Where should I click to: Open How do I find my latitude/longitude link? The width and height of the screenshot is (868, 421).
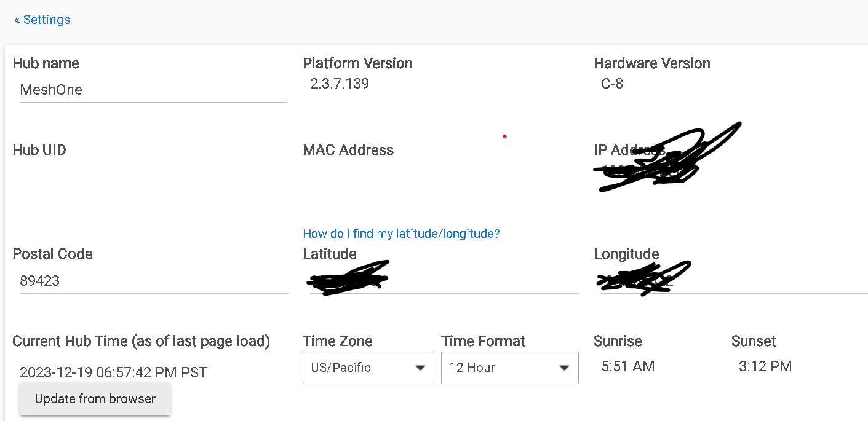click(401, 234)
